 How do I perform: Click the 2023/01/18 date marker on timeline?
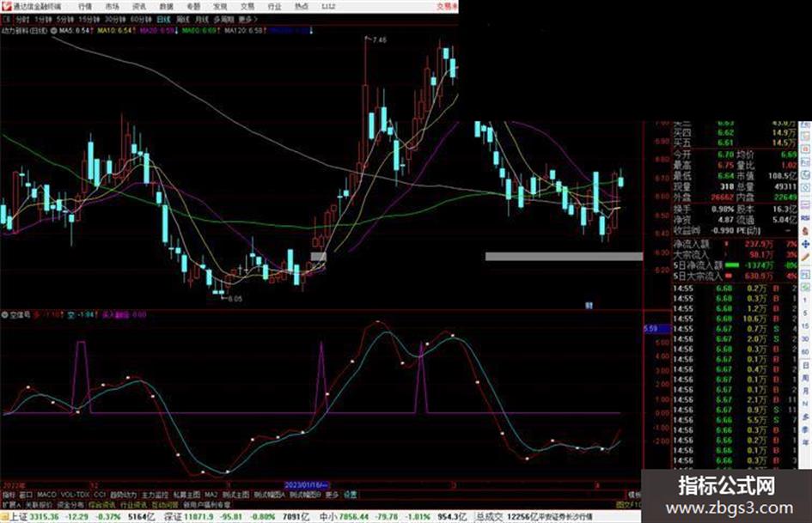point(307,485)
